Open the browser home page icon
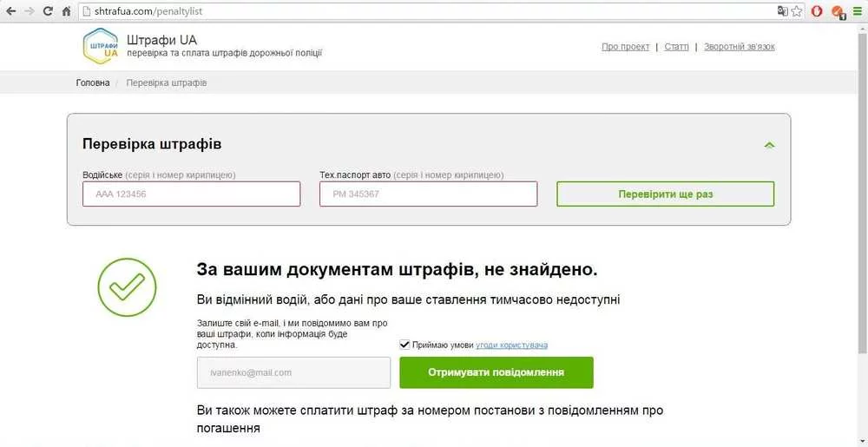This screenshot has width=868, height=447. tap(67, 11)
